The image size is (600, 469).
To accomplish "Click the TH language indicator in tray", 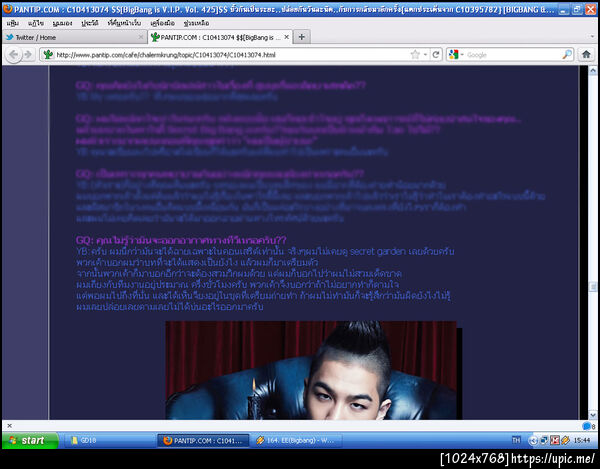I will click(516, 440).
